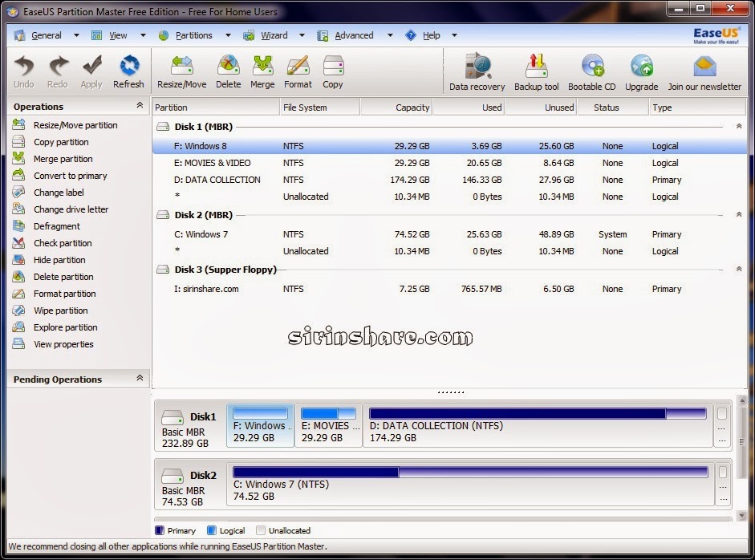Click the Redo toolbar icon
The width and height of the screenshot is (755, 560).
click(58, 66)
